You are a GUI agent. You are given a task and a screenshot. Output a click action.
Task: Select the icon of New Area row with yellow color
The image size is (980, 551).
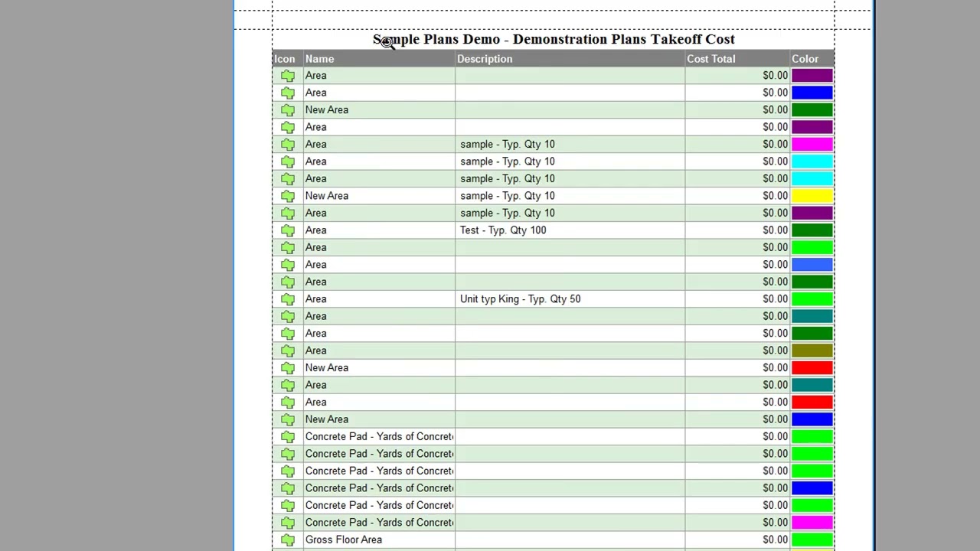point(288,196)
